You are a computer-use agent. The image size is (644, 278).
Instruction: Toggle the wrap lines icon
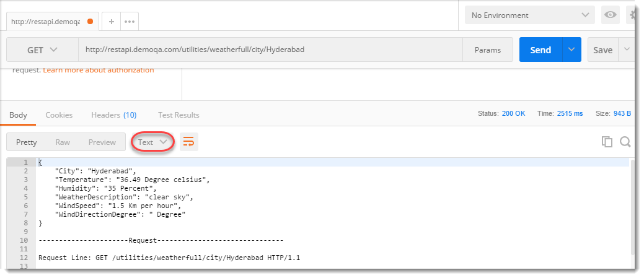[x=189, y=142]
